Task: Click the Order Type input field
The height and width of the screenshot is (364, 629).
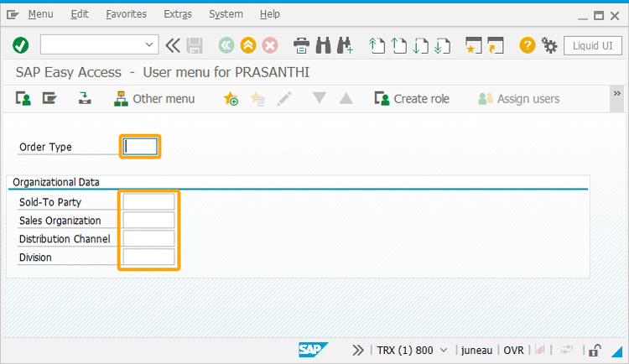Action: [140, 147]
